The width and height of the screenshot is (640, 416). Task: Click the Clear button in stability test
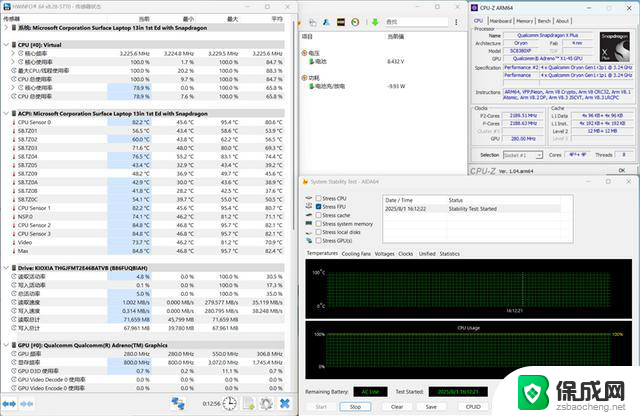tap(397, 407)
